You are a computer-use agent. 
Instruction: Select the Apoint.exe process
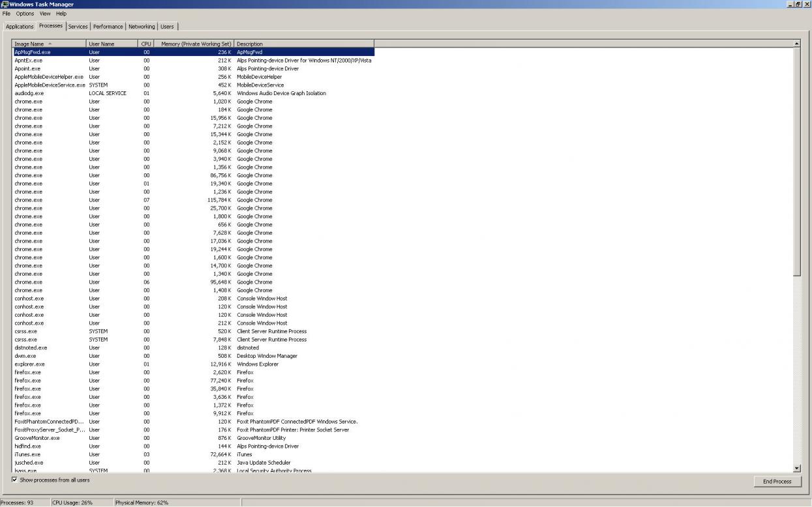tap(193, 68)
